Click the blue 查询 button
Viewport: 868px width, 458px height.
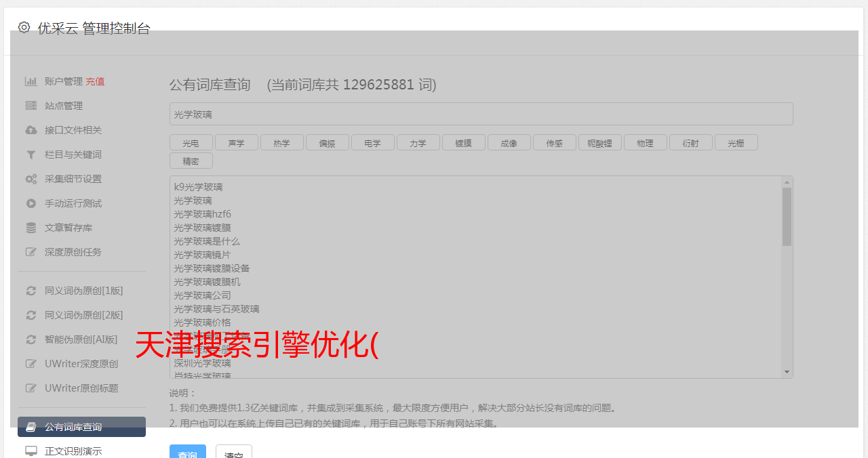tap(188, 452)
